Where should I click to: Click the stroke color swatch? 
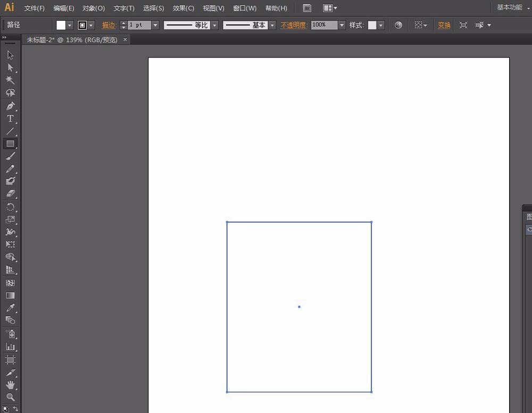(82, 25)
